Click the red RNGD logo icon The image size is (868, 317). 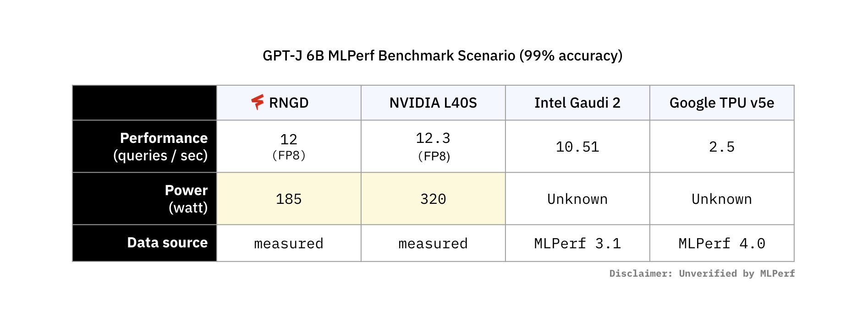point(258,102)
